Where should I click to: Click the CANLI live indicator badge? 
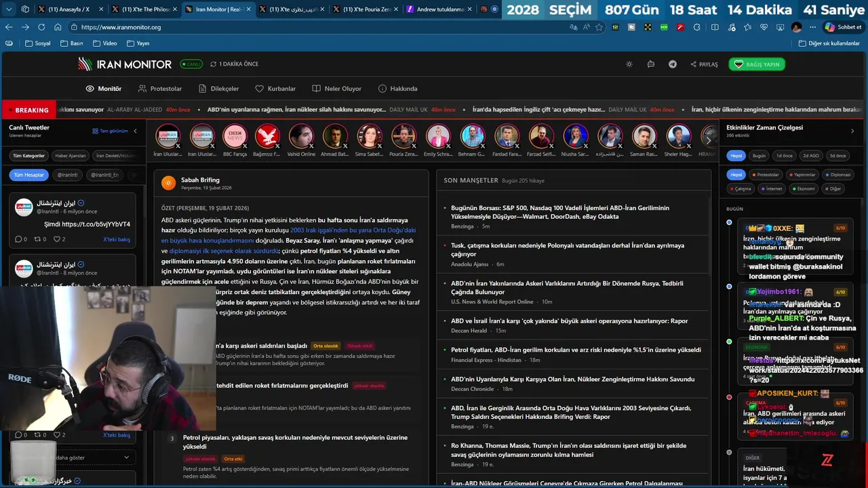(x=191, y=64)
